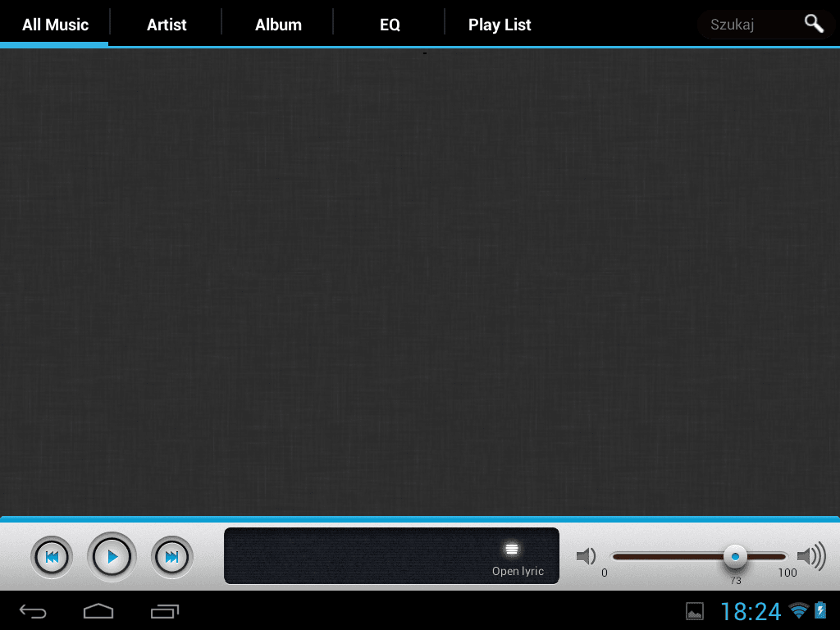Click the song info display panel

pyautogui.click(x=391, y=555)
